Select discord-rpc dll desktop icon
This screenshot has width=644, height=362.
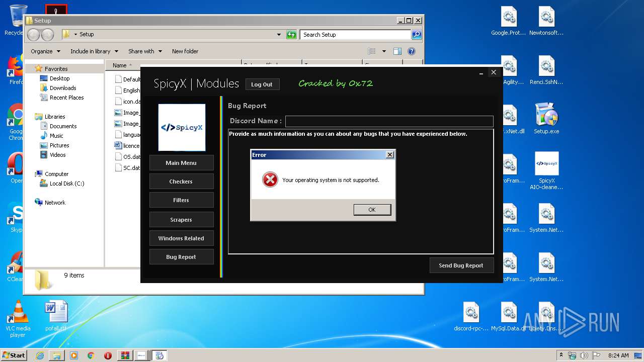coord(471,317)
